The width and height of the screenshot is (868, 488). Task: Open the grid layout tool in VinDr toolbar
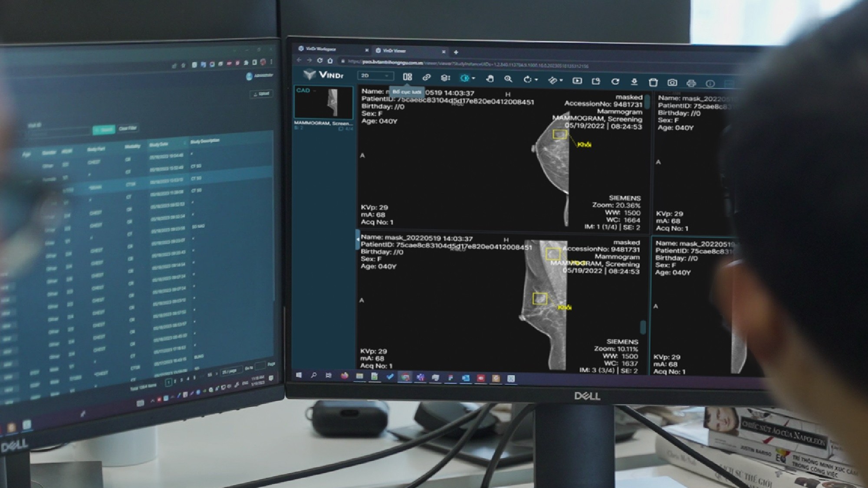coord(407,77)
